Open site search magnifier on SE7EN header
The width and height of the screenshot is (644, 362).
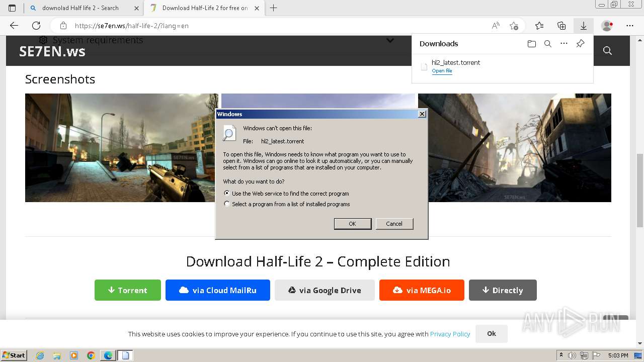click(x=607, y=51)
